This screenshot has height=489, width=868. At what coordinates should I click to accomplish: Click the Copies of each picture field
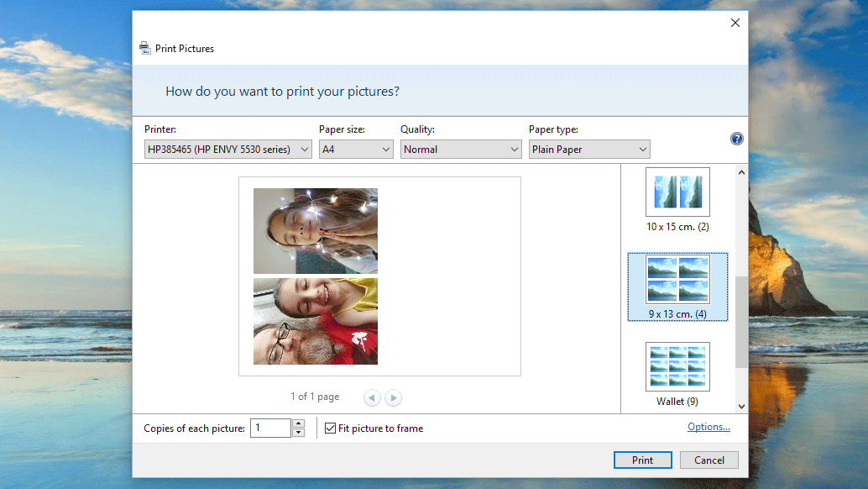(x=270, y=429)
